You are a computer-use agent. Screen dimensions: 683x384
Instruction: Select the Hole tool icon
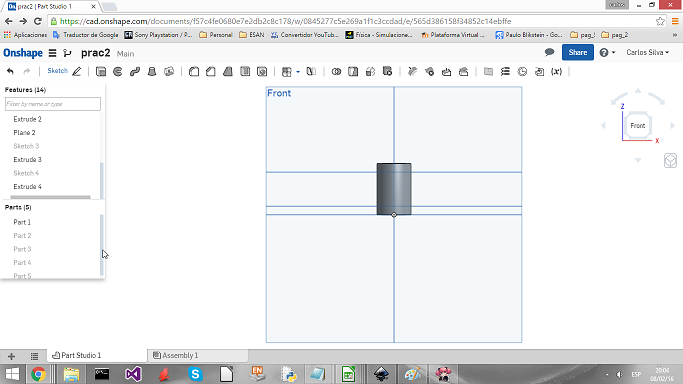pyautogui.click(x=262, y=71)
